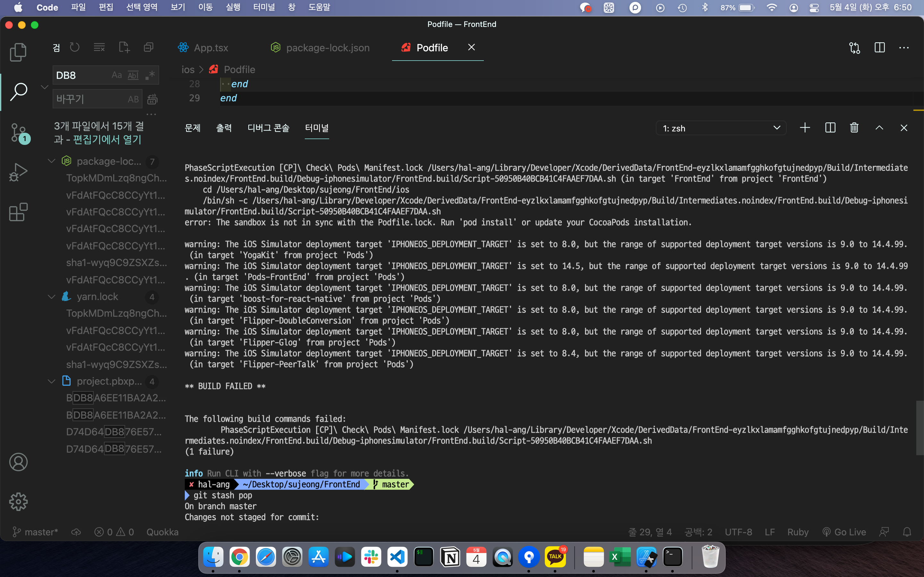Split the terminal panel
This screenshot has width=924, height=577.
coord(830,128)
